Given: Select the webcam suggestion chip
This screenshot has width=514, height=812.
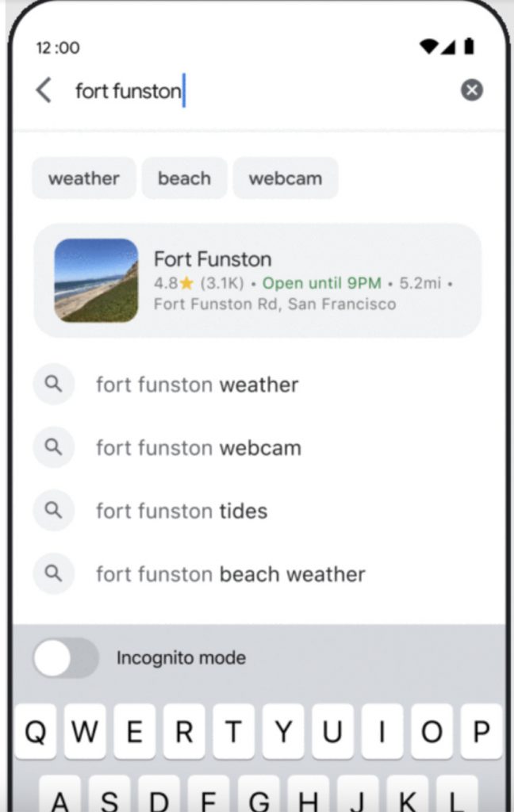Looking at the screenshot, I should [x=286, y=178].
